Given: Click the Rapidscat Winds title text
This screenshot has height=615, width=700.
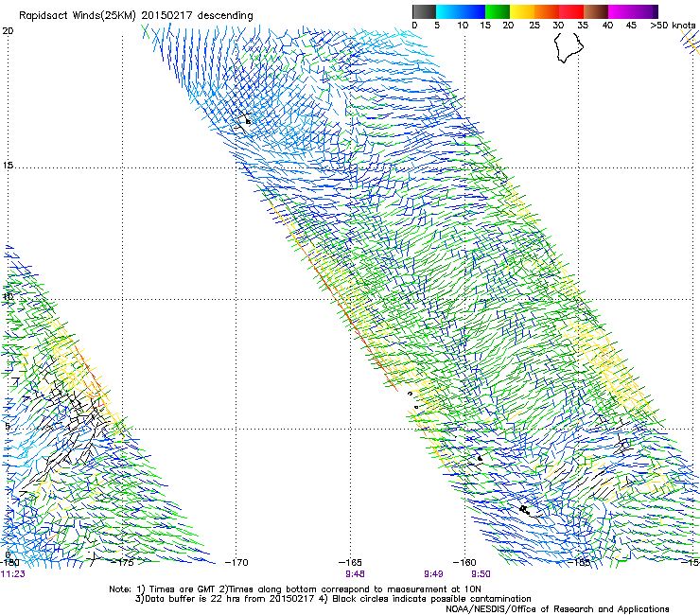Looking at the screenshot, I should tap(135, 16).
